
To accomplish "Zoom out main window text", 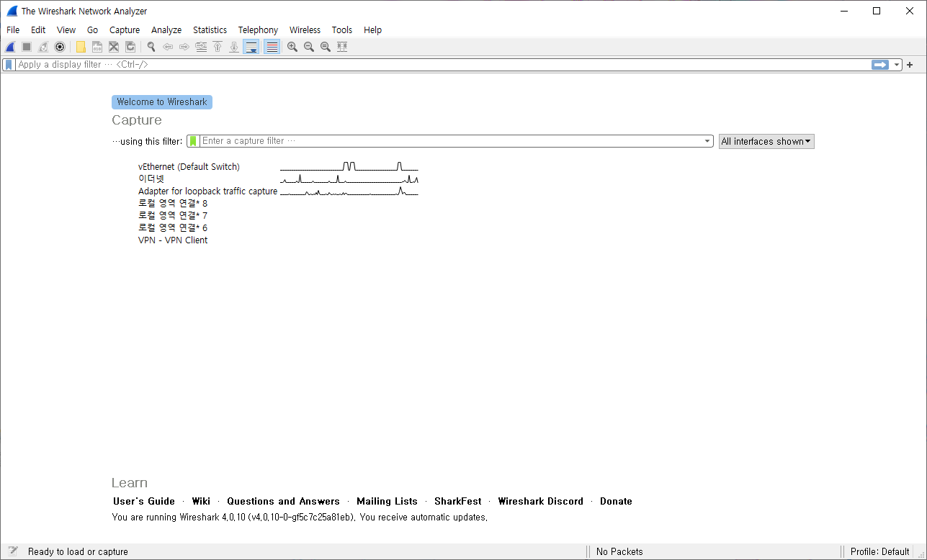I will click(309, 47).
